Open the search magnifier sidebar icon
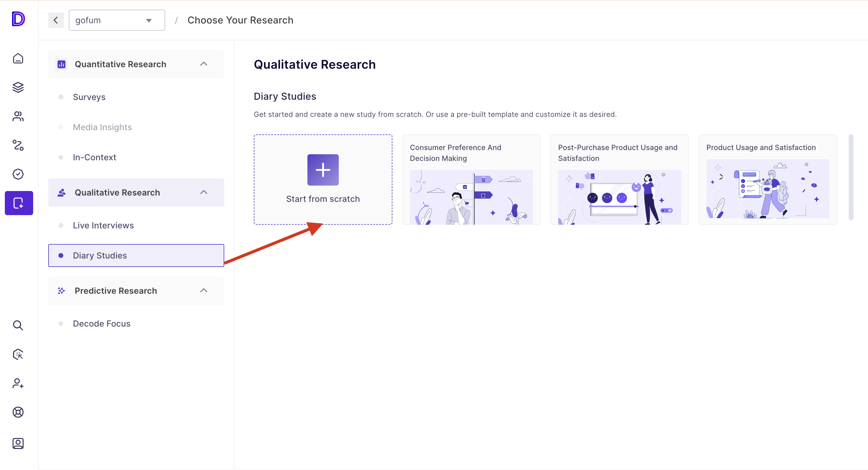 18,325
